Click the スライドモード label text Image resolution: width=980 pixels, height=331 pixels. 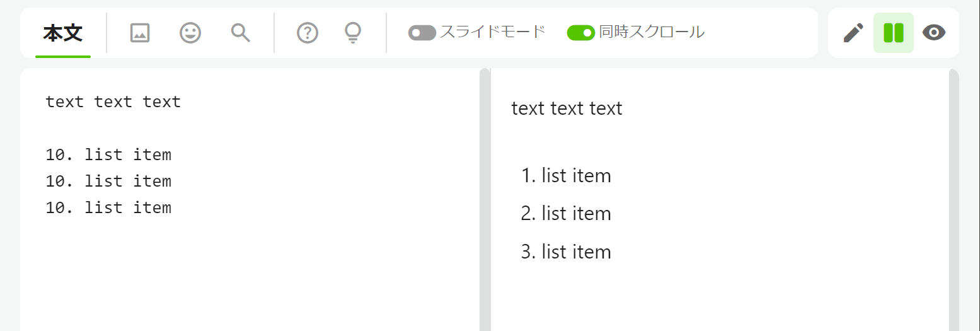492,32
